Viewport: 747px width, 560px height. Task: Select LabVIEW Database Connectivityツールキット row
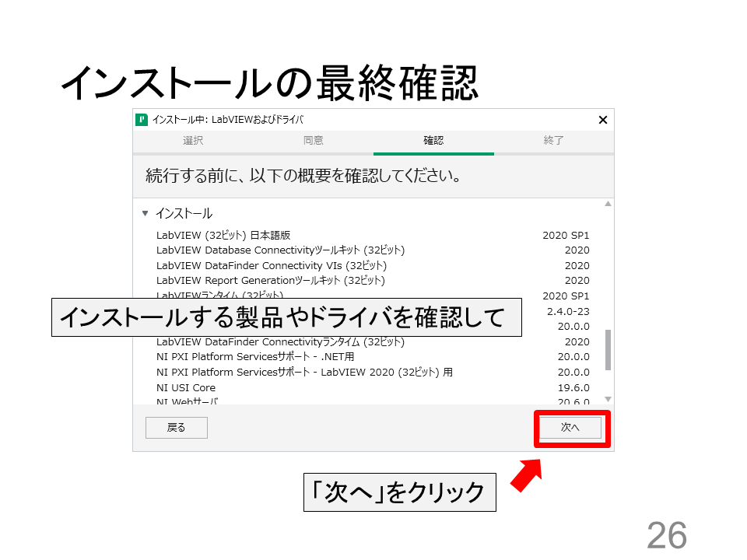[x=373, y=250]
